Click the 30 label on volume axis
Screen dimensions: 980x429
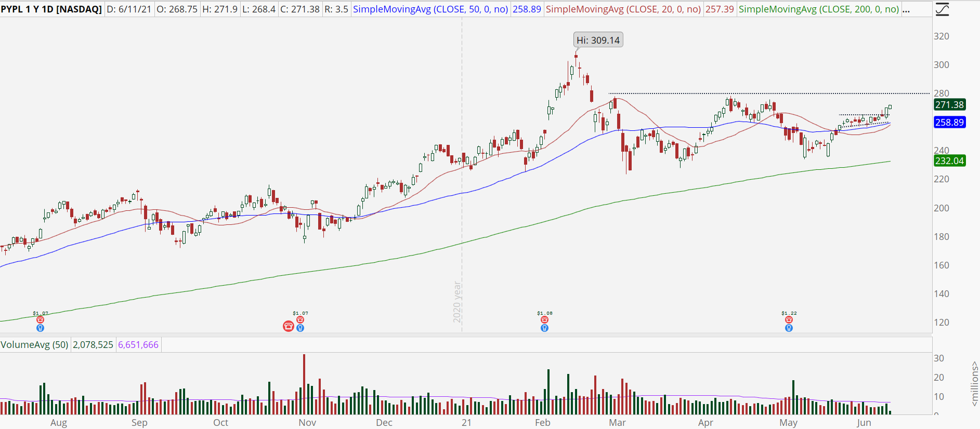tap(939, 358)
